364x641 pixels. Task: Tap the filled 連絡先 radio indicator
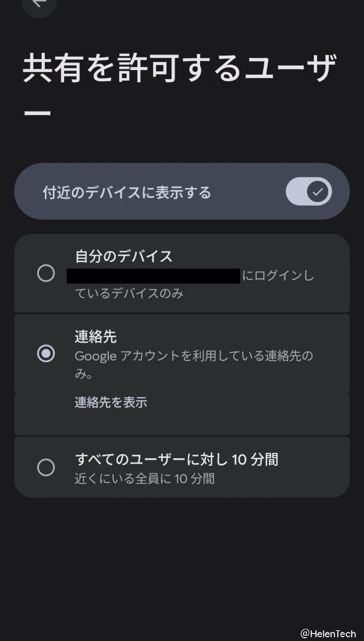coord(46,354)
